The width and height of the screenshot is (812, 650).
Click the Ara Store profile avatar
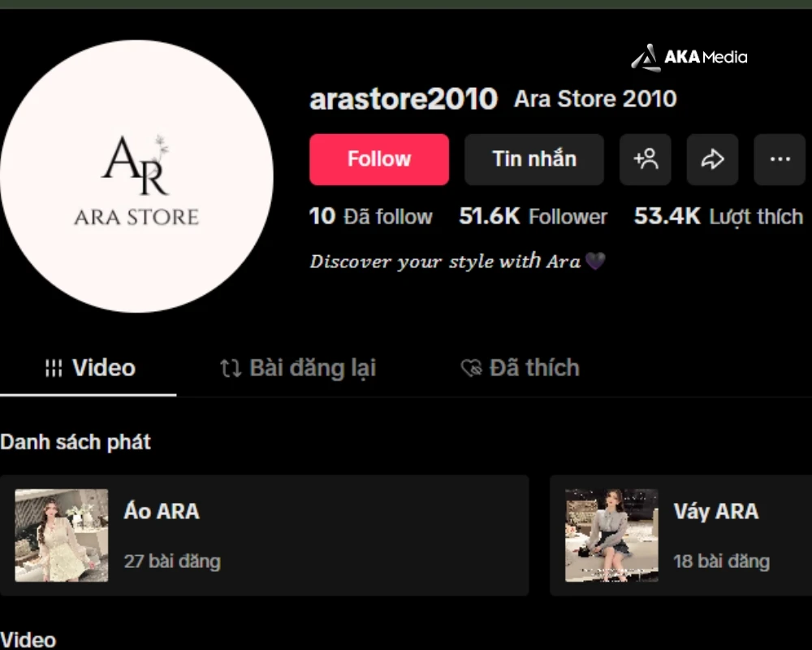136,176
